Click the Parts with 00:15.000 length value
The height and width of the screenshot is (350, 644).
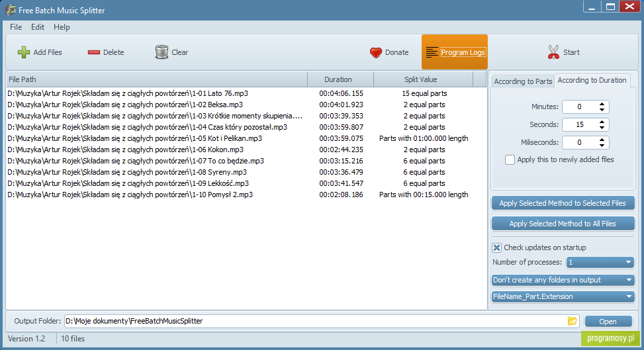424,195
